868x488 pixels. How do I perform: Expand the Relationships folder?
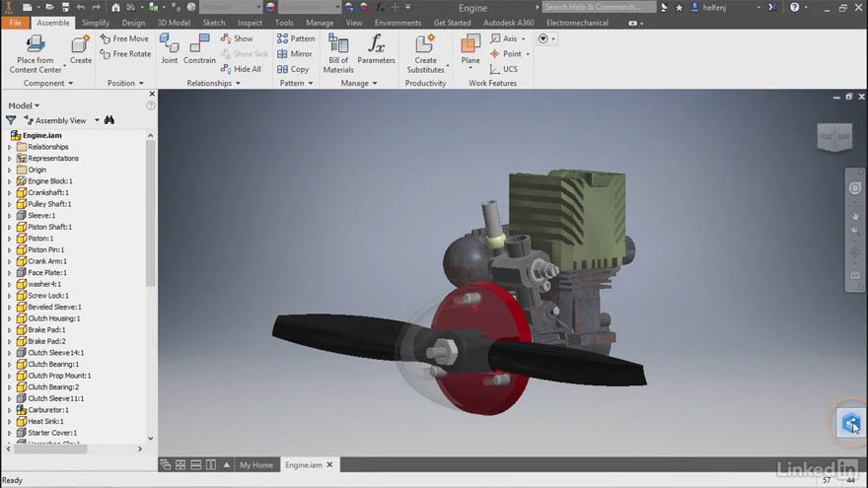pyautogui.click(x=10, y=147)
